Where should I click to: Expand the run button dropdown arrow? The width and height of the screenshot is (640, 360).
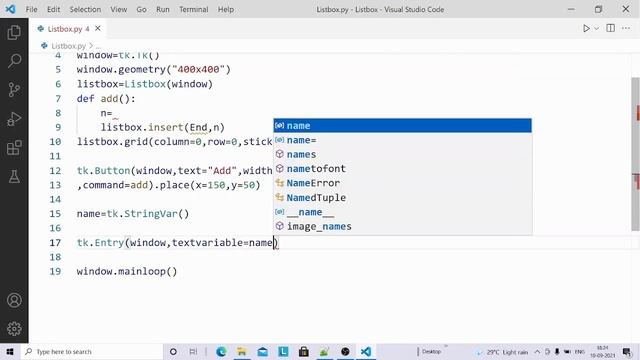596,29
